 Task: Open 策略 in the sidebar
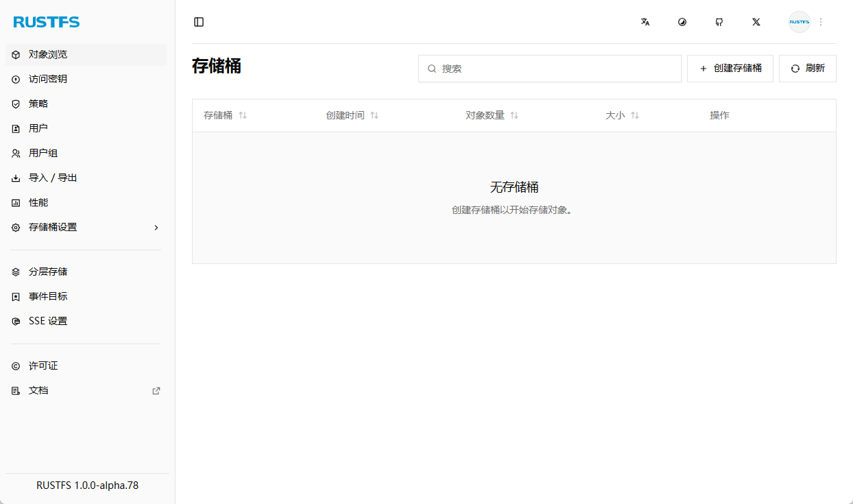86,104
